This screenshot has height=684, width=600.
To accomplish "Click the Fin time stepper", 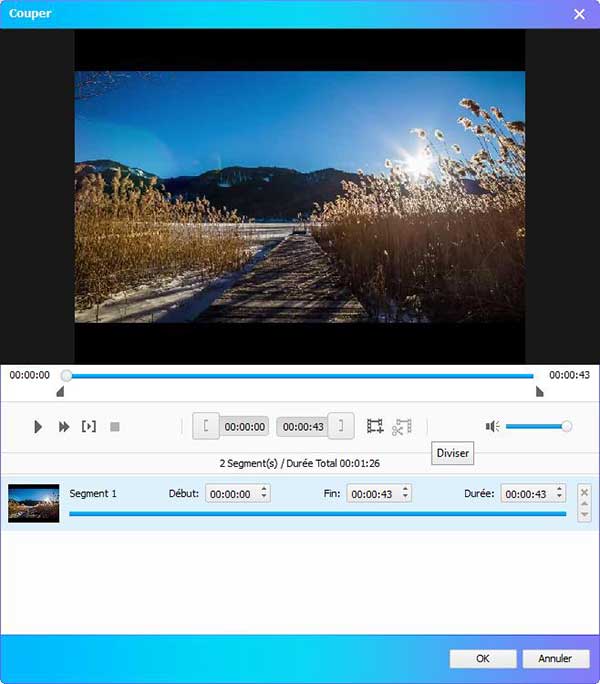I will point(405,493).
